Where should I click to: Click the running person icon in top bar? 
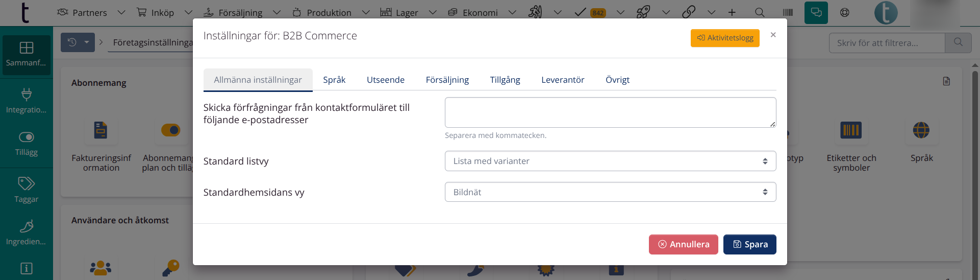[535, 12]
